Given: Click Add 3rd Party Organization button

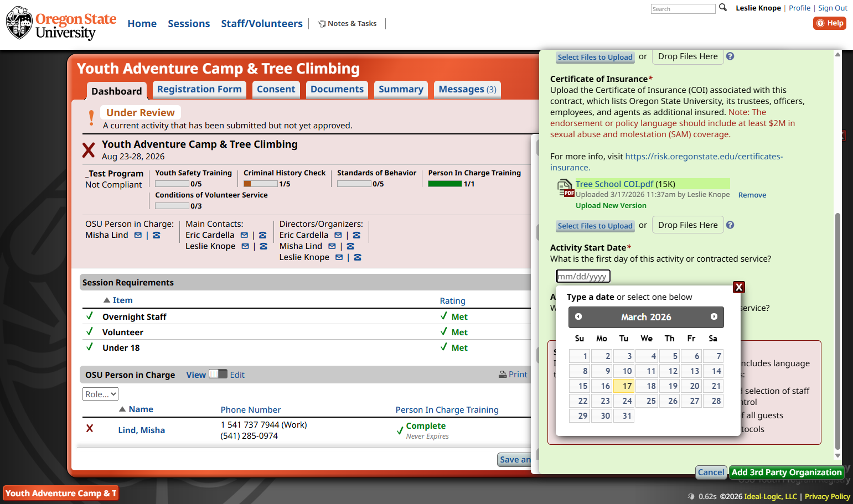Looking at the screenshot, I should tap(787, 472).
